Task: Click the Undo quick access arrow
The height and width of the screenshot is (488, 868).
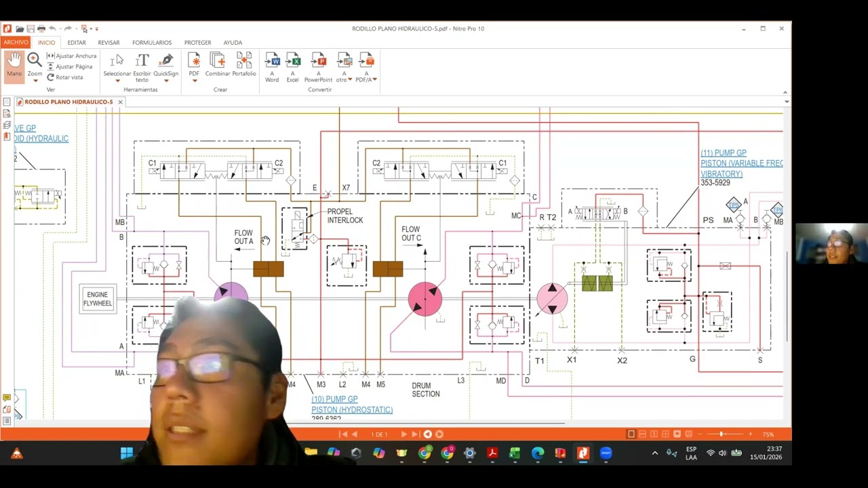Action: [x=53, y=28]
